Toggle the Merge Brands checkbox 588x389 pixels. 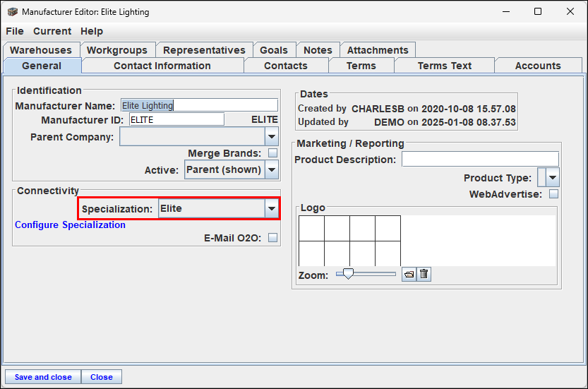[x=272, y=153]
